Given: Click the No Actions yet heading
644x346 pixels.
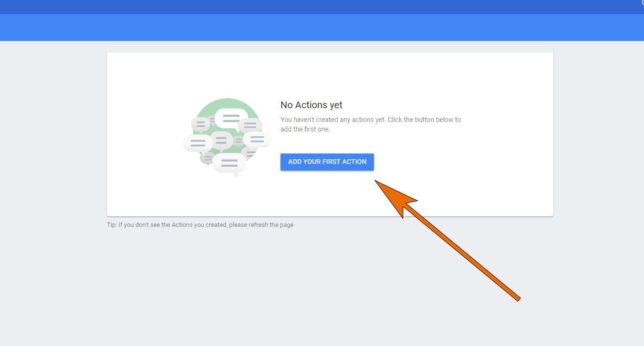Looking at the screenshot, I should click(311, 105).
